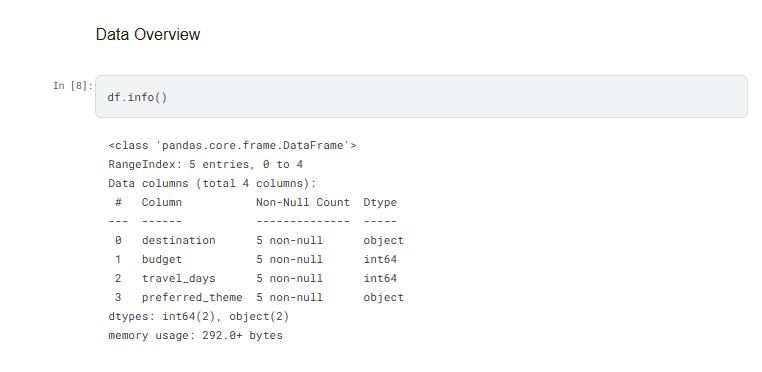Viewport: 762px width, 372px height.
Task: Click the non-null count for preferred_theme
Action: [x=289, y=297]
